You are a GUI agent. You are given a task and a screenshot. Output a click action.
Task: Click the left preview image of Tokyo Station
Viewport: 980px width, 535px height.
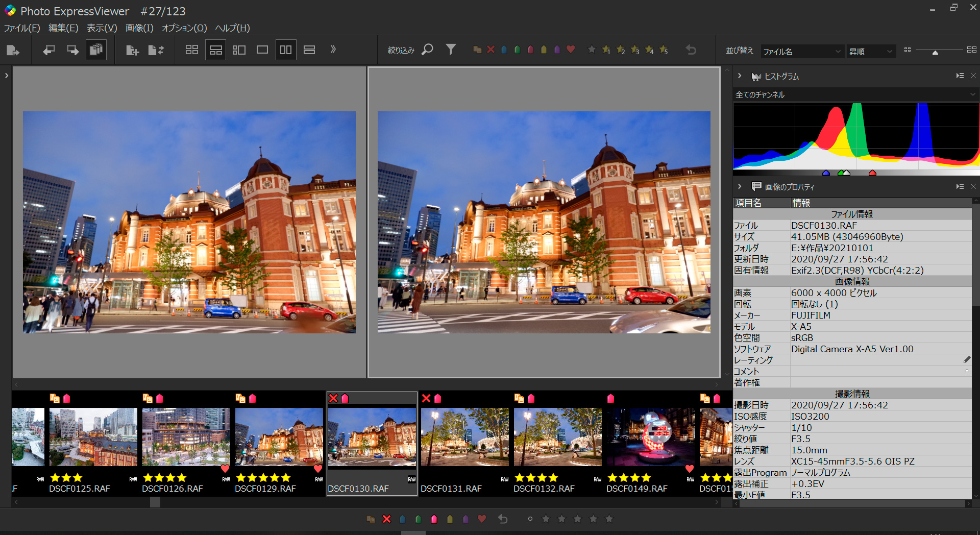click(189, 222)
